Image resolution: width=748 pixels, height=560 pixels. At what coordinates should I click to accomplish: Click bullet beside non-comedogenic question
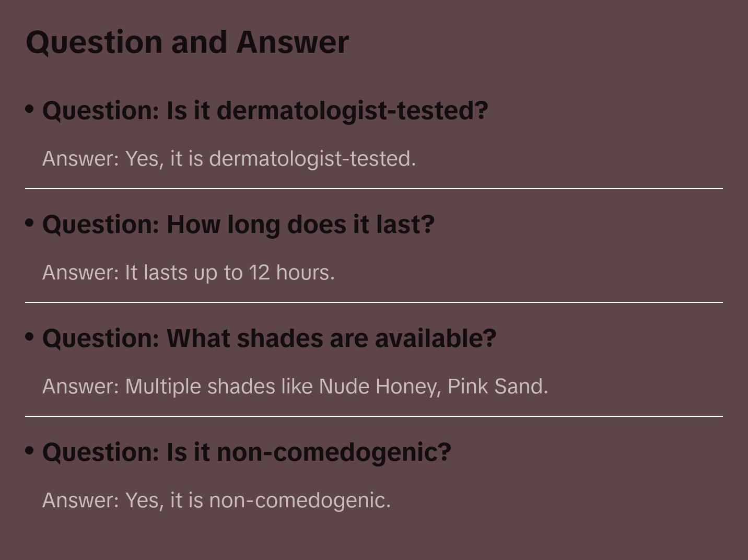[x=30, y=450]
